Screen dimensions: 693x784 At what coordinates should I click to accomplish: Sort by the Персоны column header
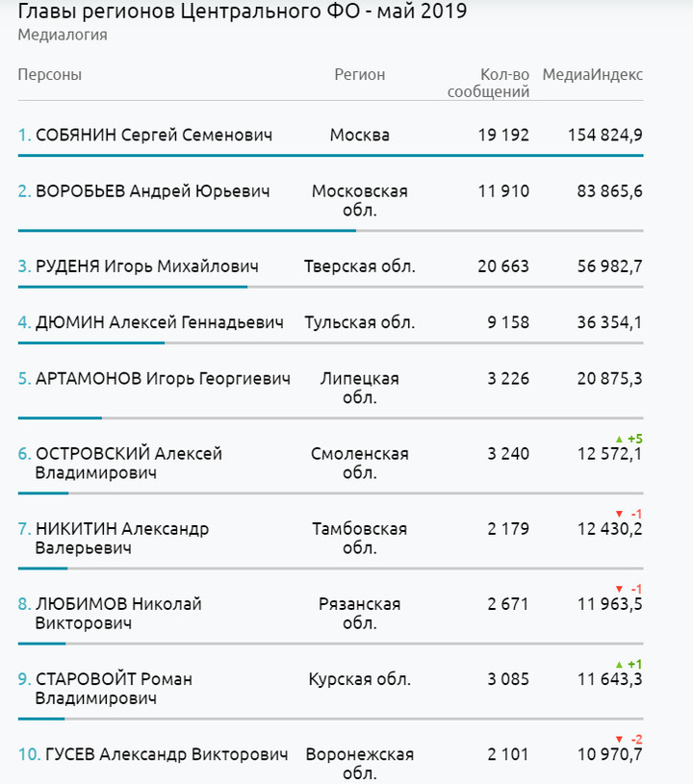click(x=50, y=75)
